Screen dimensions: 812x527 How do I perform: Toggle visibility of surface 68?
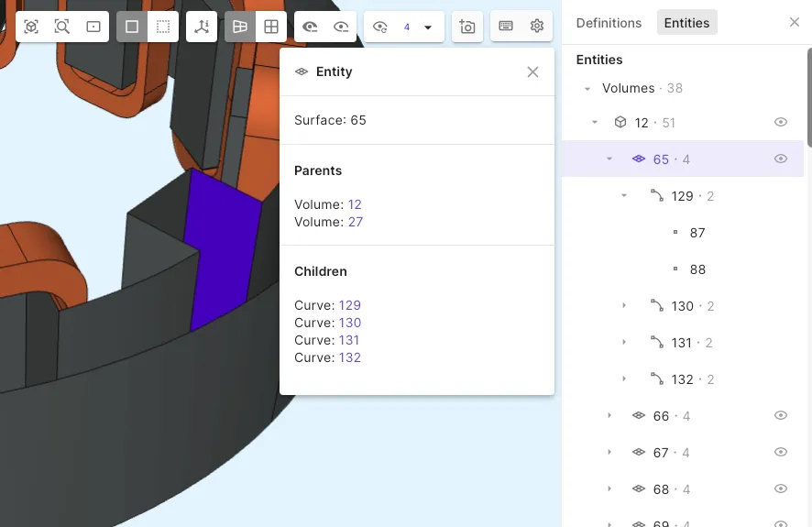click(781, 489)
